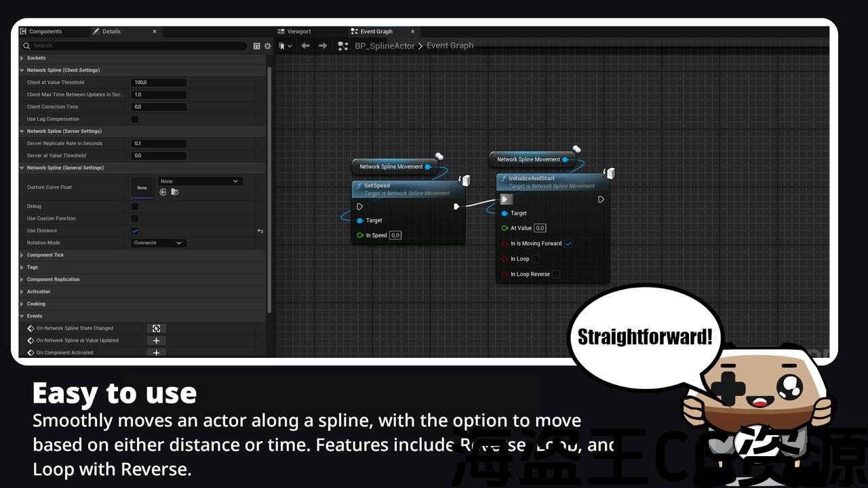The height and width of the screenshot is (488, 868).
Task: Toggle In Is Moving Forward checkbox on node
Action: pos(568,244)
